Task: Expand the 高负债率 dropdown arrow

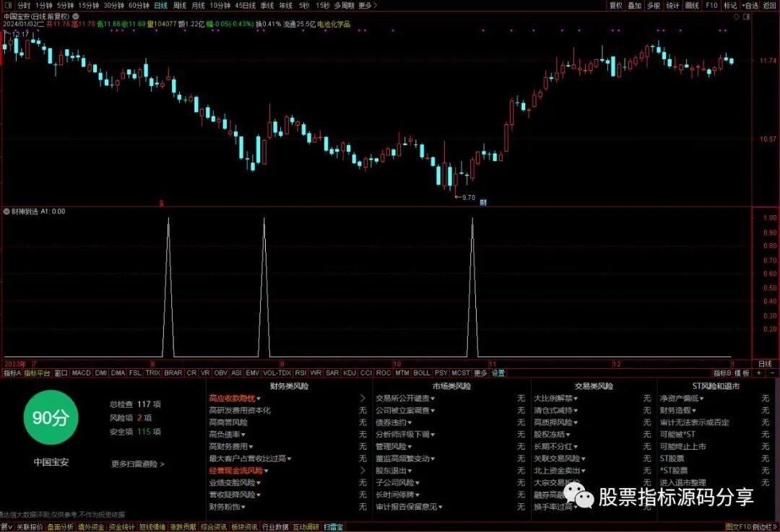Action: coord(243,435)
